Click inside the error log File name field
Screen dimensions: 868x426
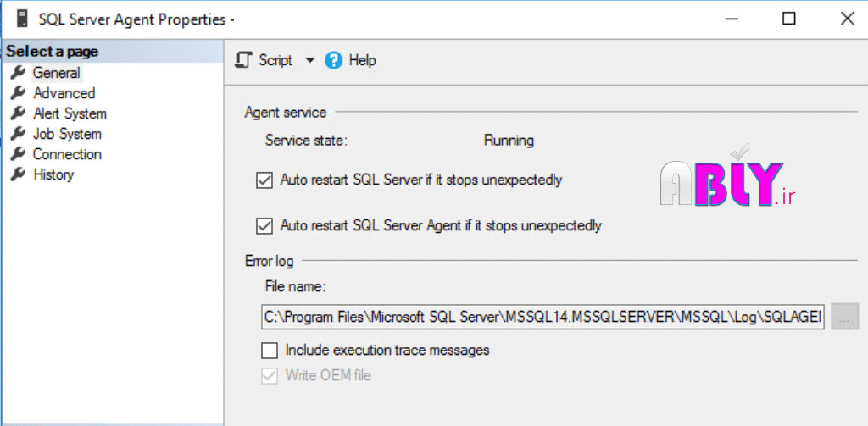[542, 317]
